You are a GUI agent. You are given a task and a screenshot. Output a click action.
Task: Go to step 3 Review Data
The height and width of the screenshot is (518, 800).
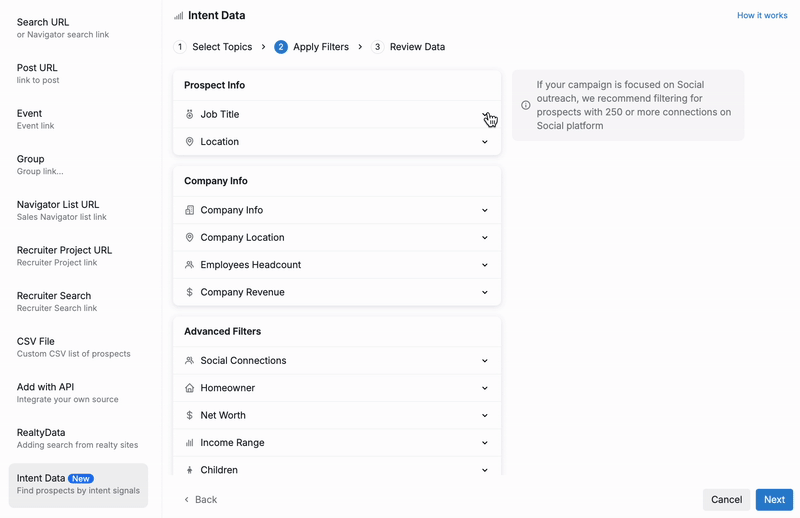coord(408,47)
